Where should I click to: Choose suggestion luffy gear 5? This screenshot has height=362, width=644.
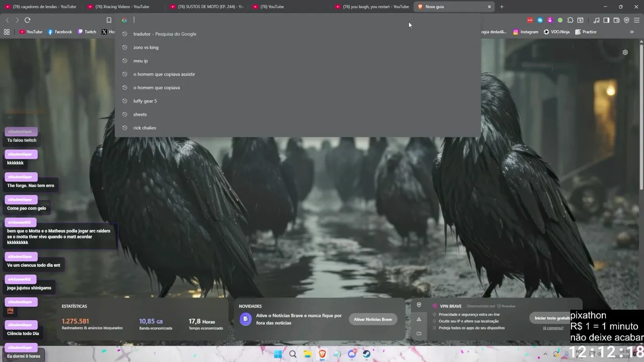point(298,101)
